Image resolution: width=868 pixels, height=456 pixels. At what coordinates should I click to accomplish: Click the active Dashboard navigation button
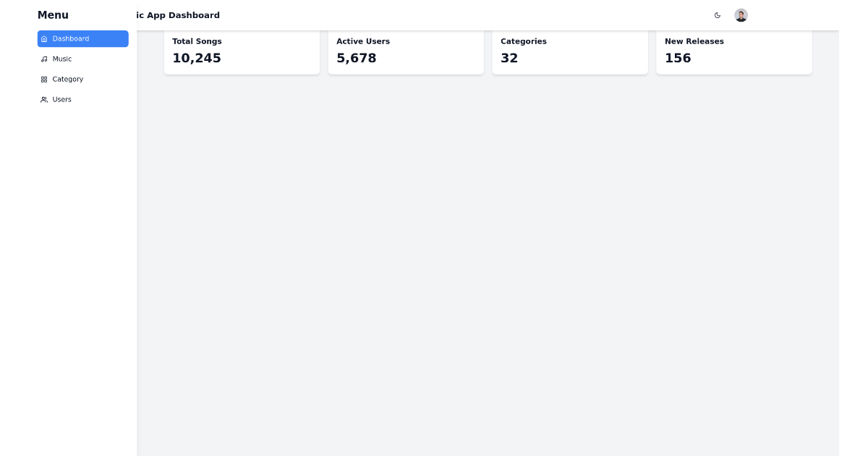pos(82,38)
